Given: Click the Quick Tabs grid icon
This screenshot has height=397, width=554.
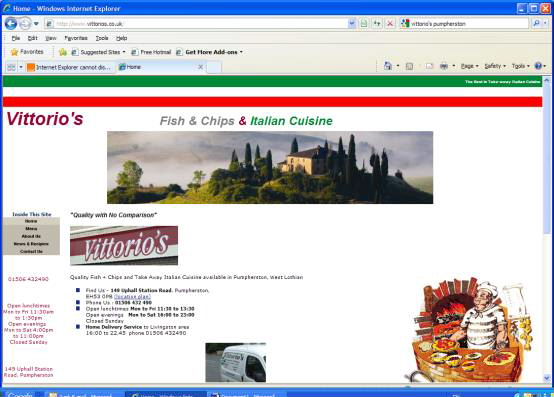Looking at the screenshot, I should coord(11,67).
